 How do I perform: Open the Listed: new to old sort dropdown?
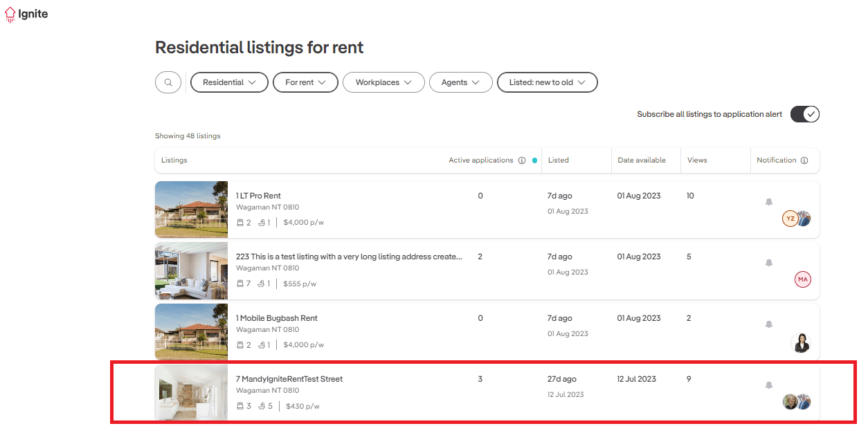[x=547, y=82]
